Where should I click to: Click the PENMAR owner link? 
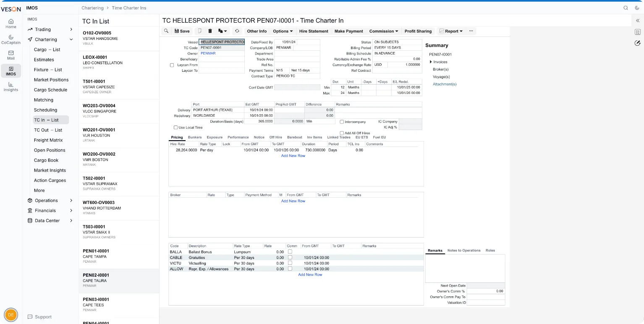point(208,53)
